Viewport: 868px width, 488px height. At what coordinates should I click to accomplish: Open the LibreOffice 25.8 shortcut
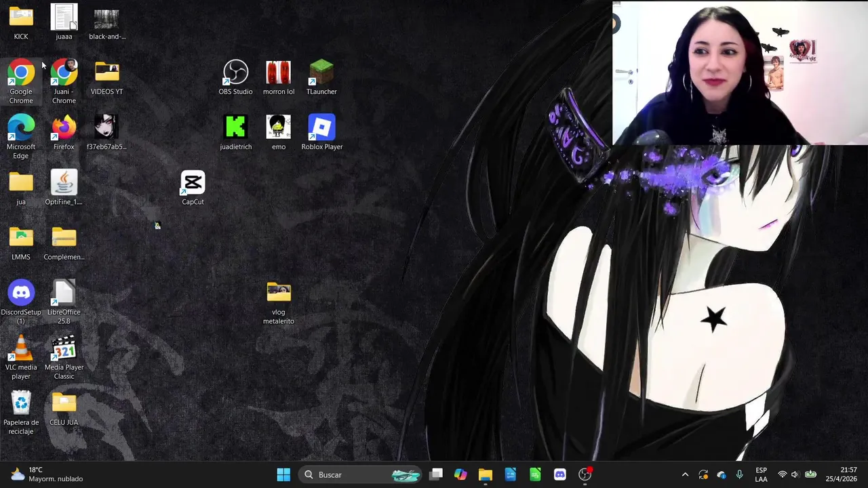pyautogui.click(x=64, y=302)
